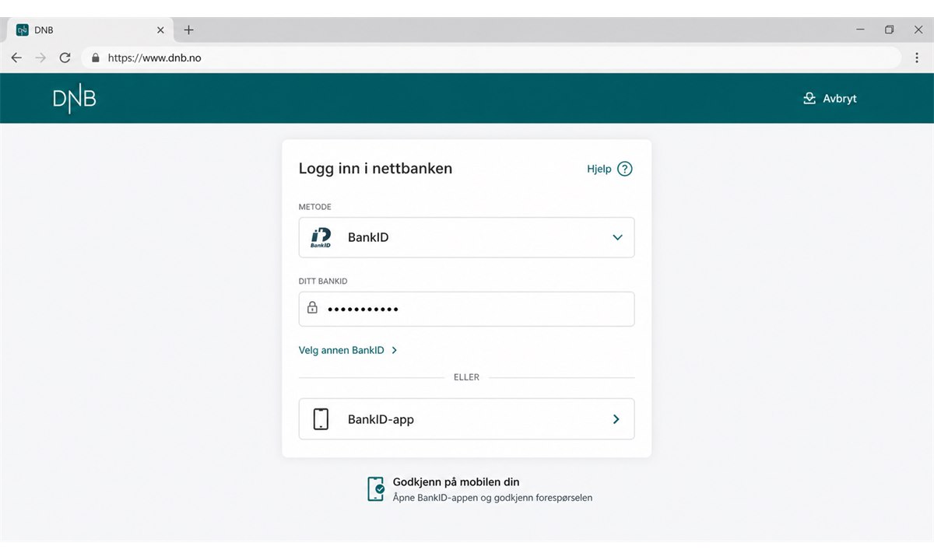This screenshot has height=560, width=934.
Task: Open the BankID method dropdown
Action: pyautogui.click(x=466, y=237)
